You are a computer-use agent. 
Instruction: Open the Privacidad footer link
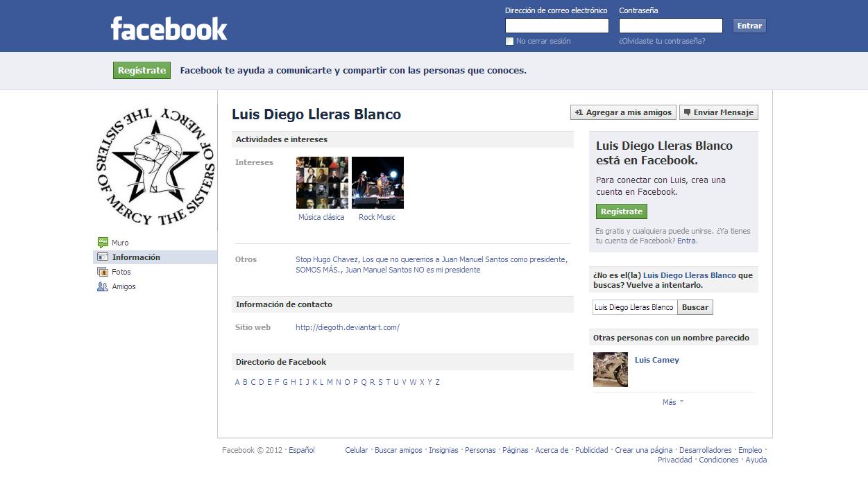coord(675,460)
